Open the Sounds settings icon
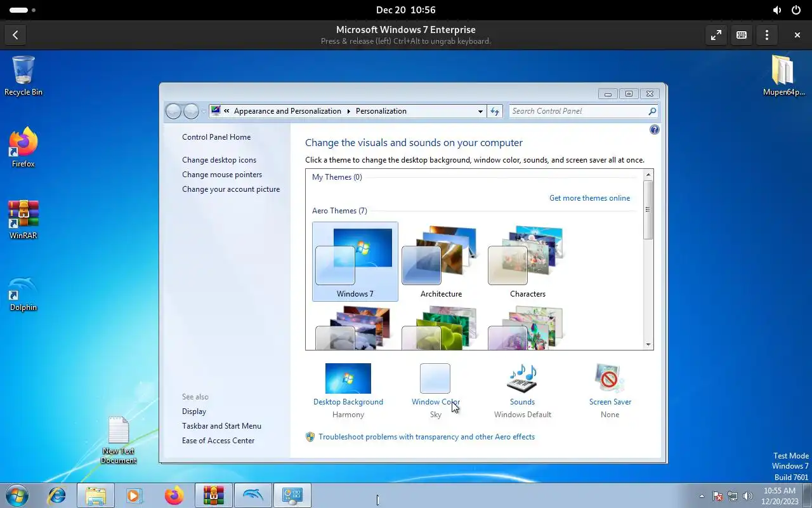The image size is (812, 508). pos(522,379)
